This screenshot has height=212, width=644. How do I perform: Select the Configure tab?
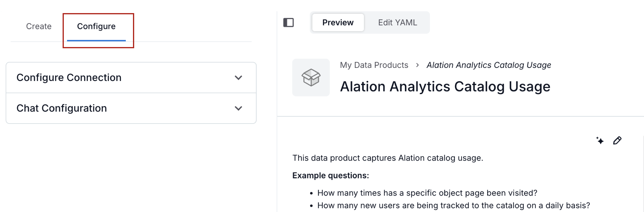point(96,26)
